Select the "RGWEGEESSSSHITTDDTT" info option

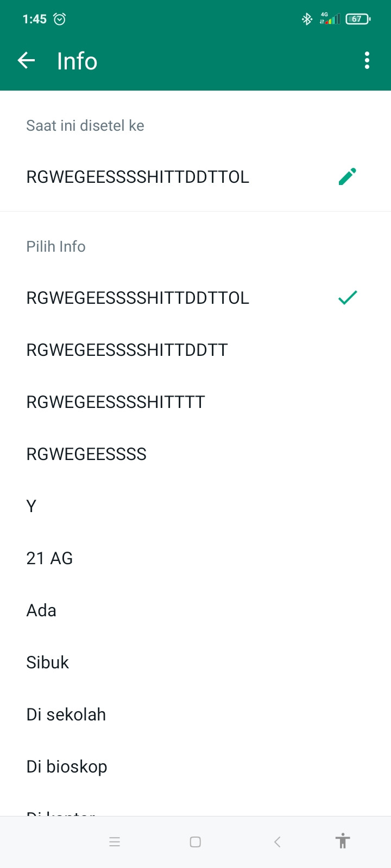127,350
